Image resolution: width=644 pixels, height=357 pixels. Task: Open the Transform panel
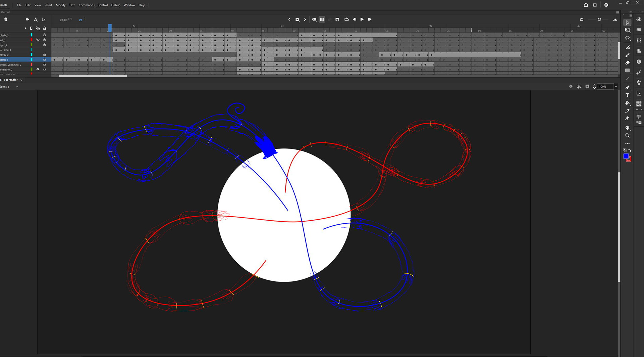point(639,40)
